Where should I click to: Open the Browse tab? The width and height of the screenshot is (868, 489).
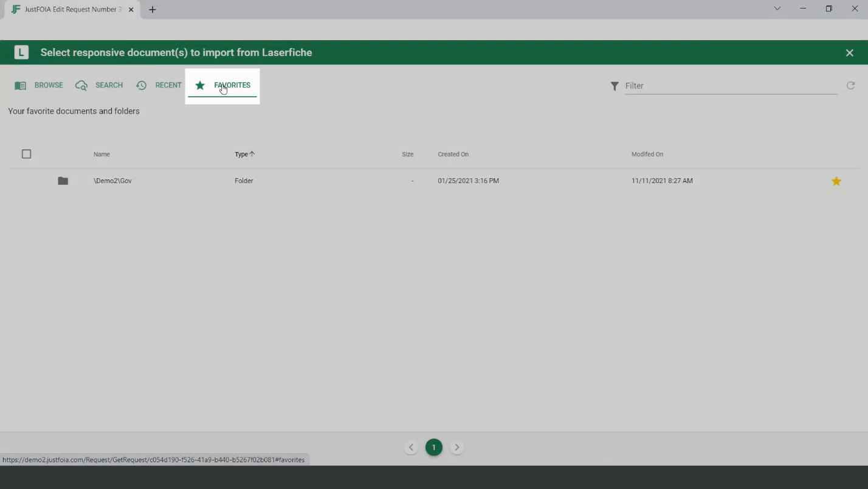pos(39,85)
